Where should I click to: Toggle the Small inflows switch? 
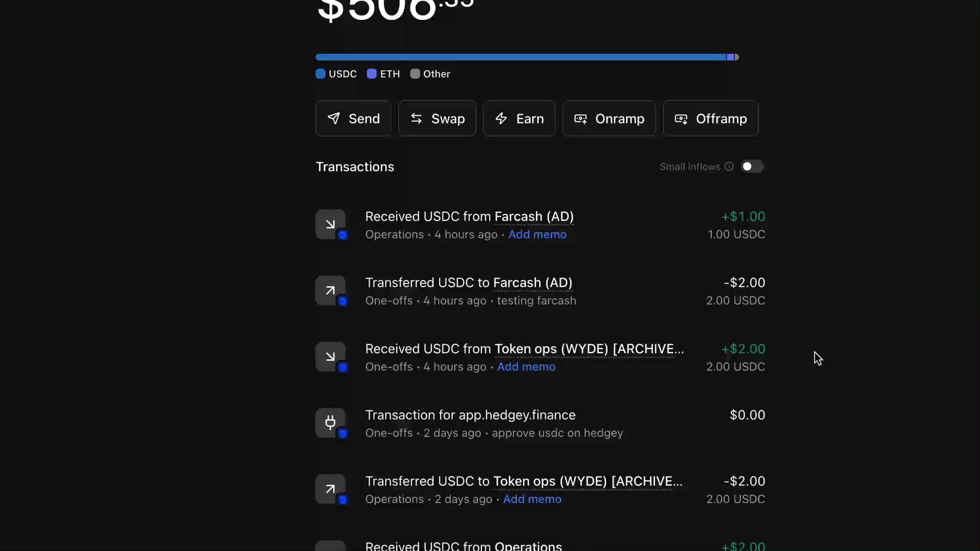coord(752,167)
